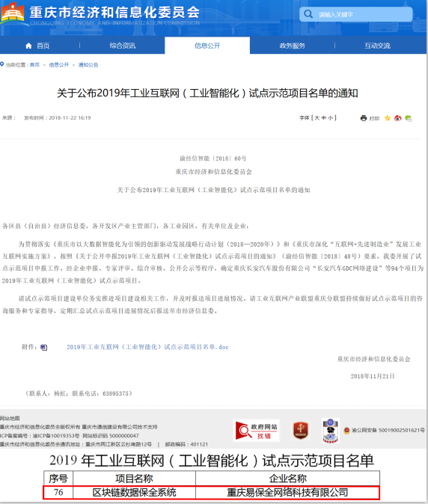Viewport: 428px width, 504px height.
Task: Click the search magnifier icon
Action: (308, 14)
